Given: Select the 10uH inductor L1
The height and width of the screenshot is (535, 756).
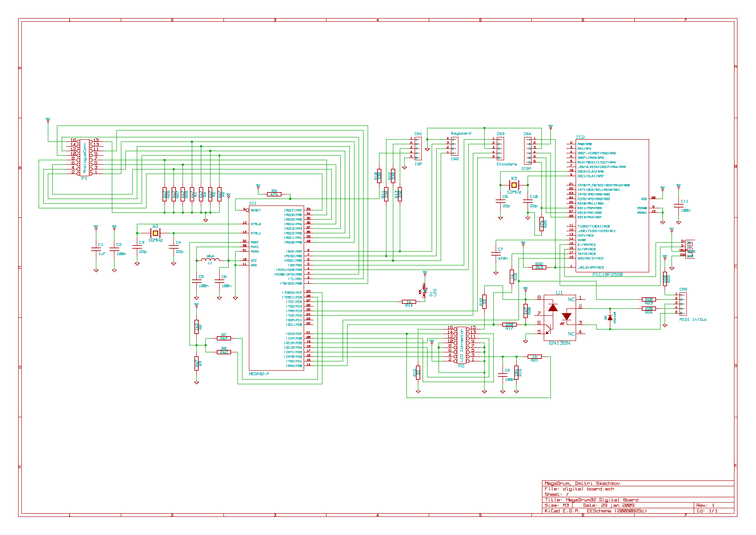Looking at the screenshot, I should pos(210,260).
